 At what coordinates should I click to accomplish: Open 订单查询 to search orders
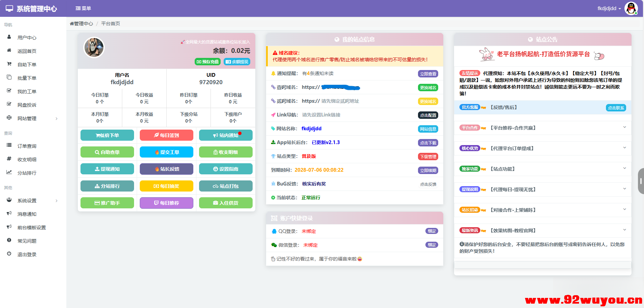(x=27, y=145)
